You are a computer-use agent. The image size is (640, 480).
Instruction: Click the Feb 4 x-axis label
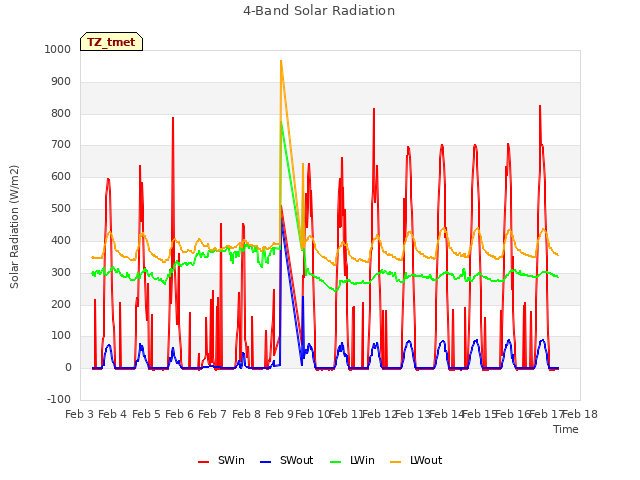pyautogui.click(x=113, y=414)
